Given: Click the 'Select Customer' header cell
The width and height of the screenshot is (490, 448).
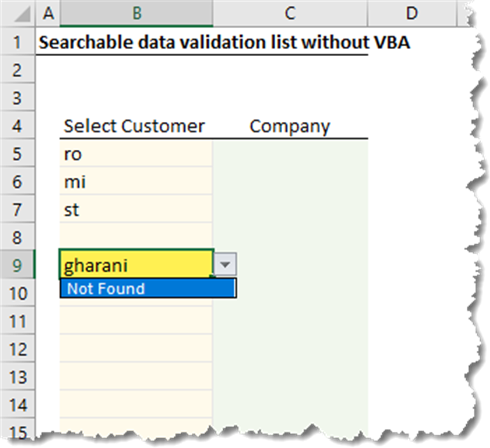Looking at the screenshot, I should point(135,126).
